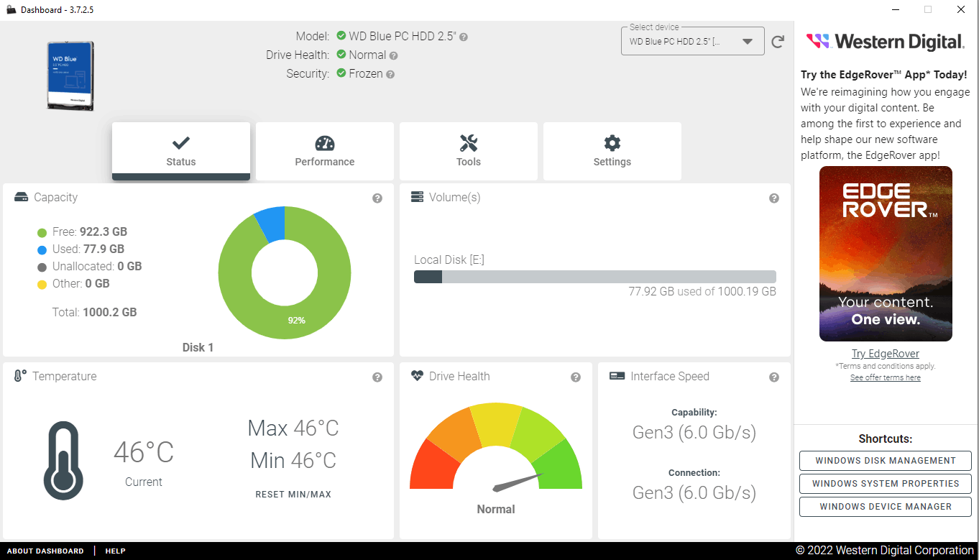Open help icon beside Security Frozen
979x560 pixels.
click(390, 74)
